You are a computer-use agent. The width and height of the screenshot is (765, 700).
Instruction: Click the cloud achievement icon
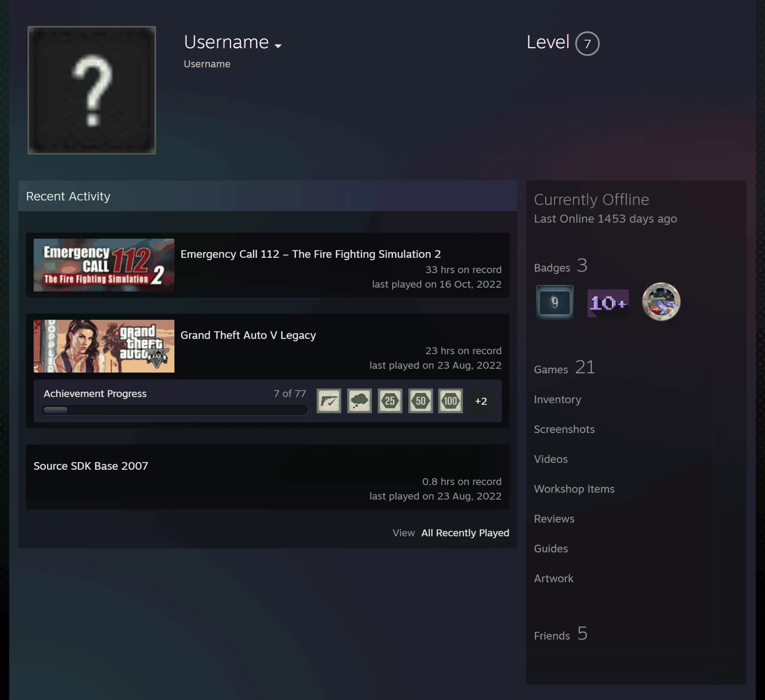(x=359, y=401)
